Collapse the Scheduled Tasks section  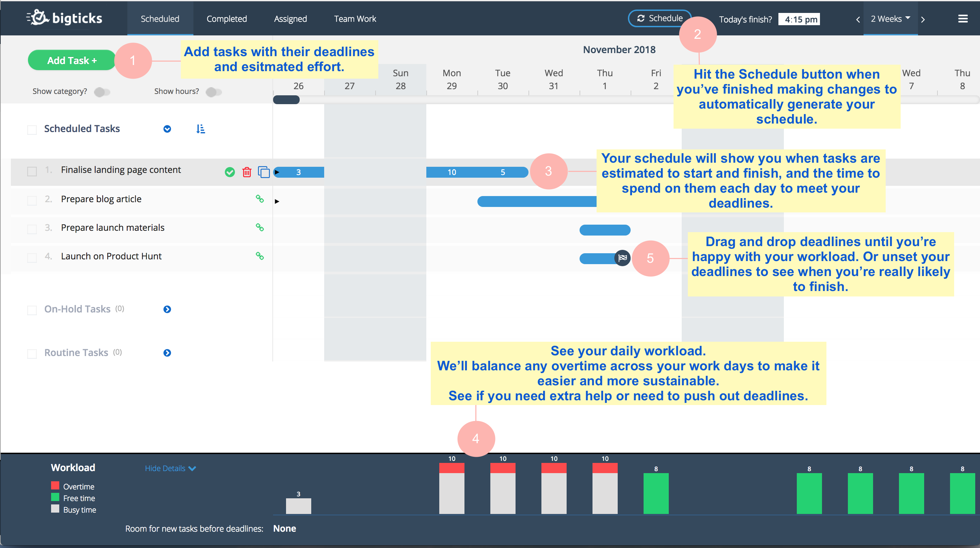[167, 129]
